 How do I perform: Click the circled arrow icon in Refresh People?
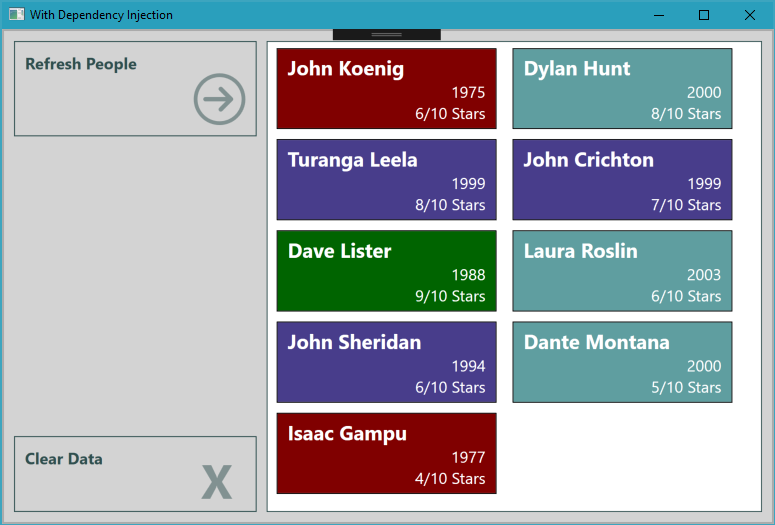click(x=219, y=99)
